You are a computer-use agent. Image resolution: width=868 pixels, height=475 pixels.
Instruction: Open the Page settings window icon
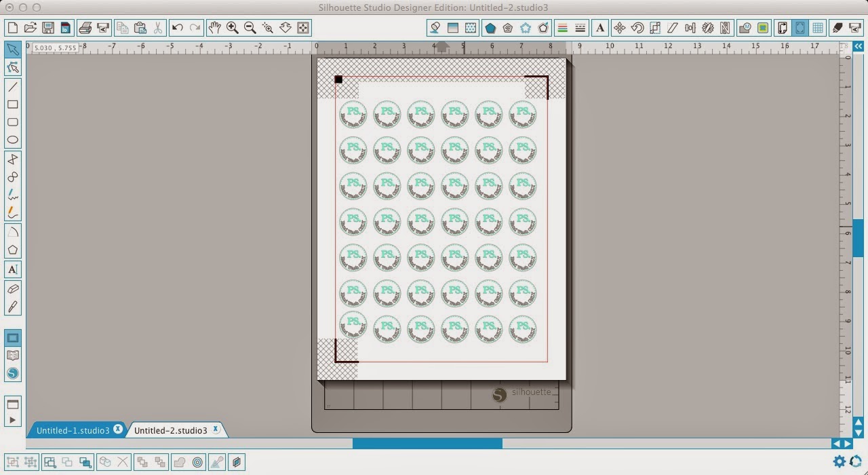point(783,28)
